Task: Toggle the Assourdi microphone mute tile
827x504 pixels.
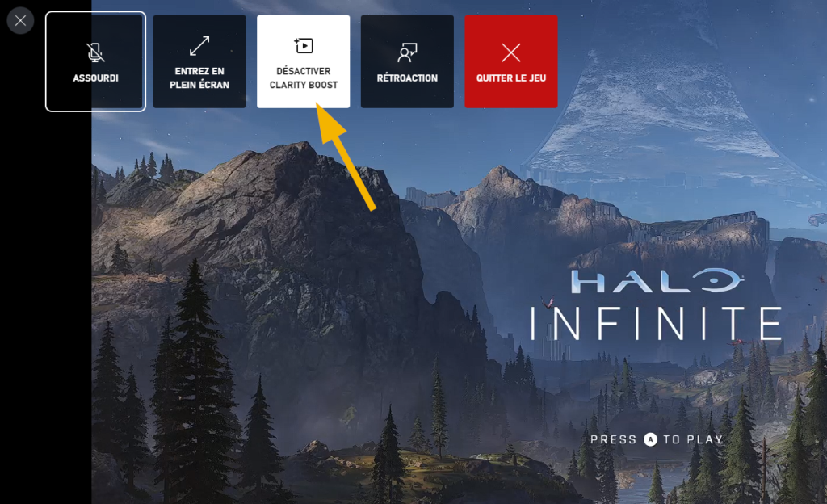Action: (x=95, y=61)
